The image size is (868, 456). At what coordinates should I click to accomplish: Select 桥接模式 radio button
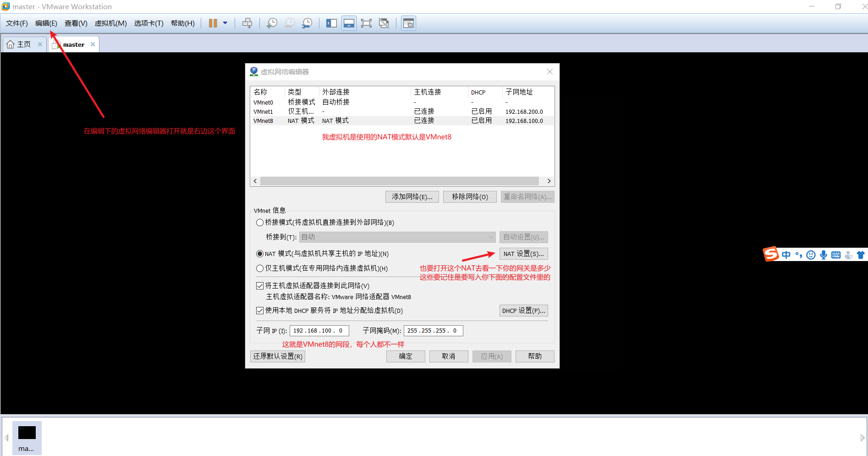[x=260, y=222]
